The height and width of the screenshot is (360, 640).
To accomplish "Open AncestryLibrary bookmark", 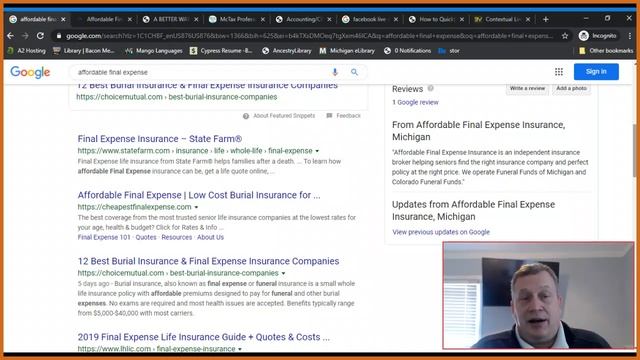I will [x=287, y=51].
